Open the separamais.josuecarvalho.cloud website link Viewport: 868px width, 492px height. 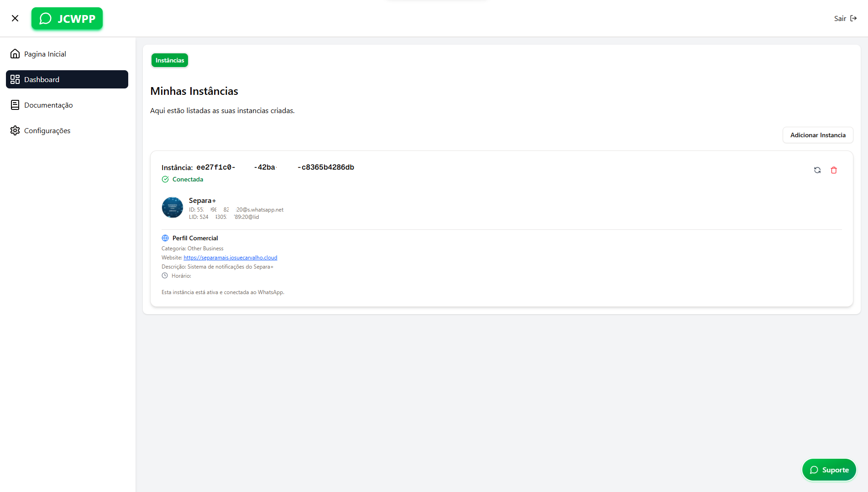pos(230,258)
